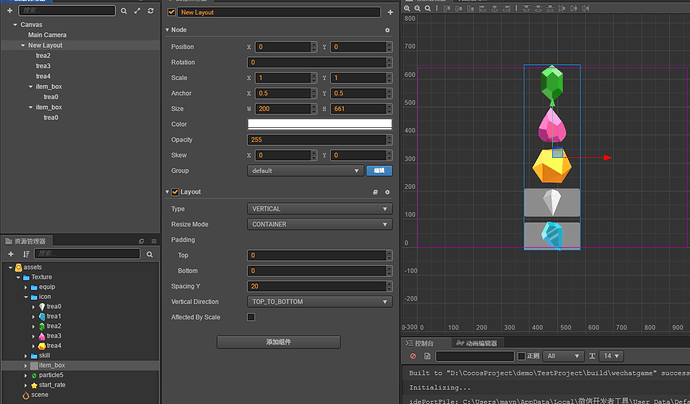The image size is (690, 404).
Task: Open the Layout Type VERTICAL dropdown
Action: click(319, 208)
